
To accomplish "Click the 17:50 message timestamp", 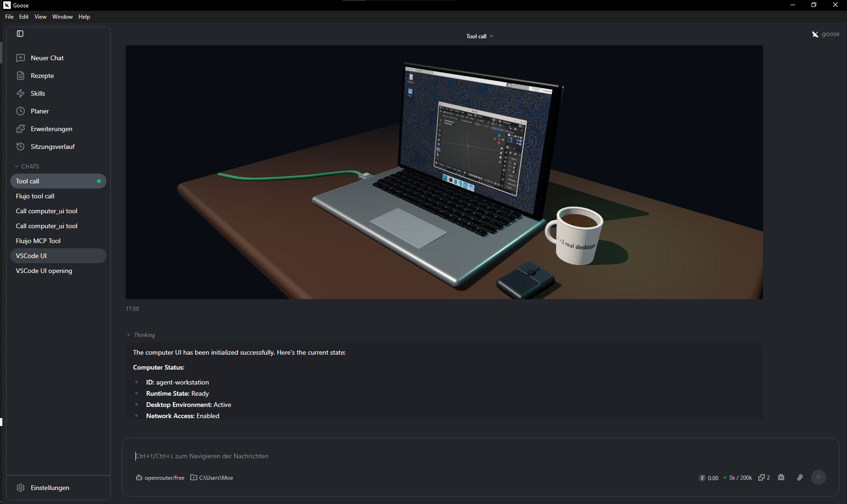I will [132, 309].
